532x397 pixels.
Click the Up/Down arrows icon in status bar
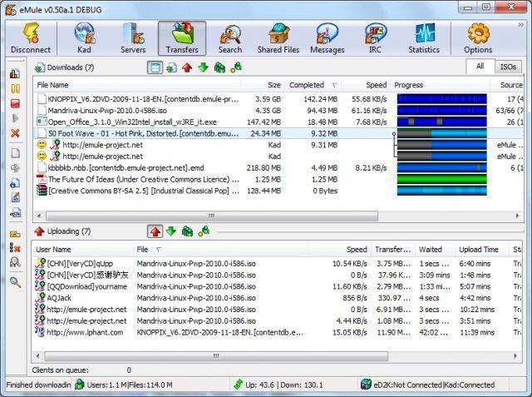(239, 385)
